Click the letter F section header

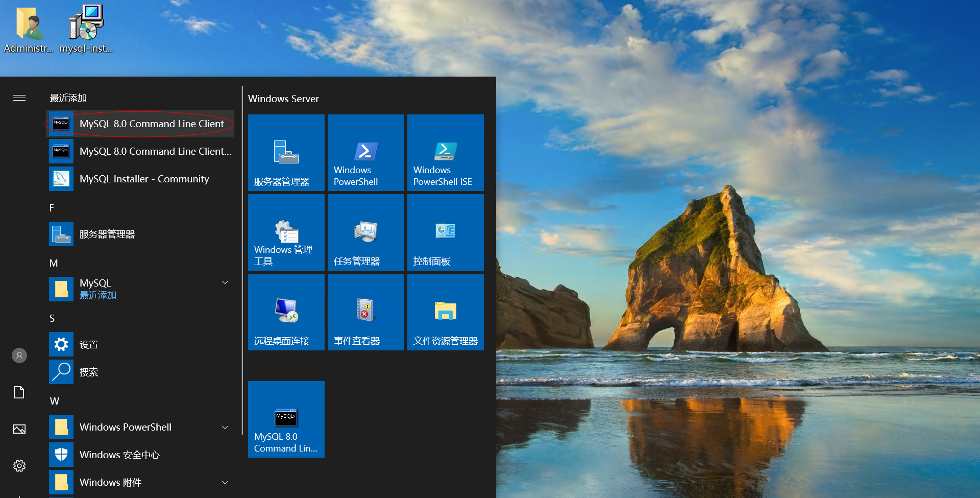[x=52, y=208]
